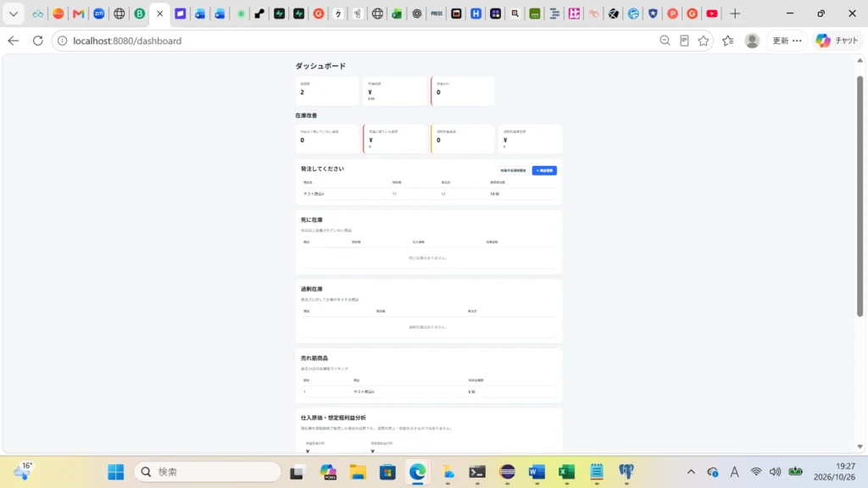View site information for localhost

point(63,41)
